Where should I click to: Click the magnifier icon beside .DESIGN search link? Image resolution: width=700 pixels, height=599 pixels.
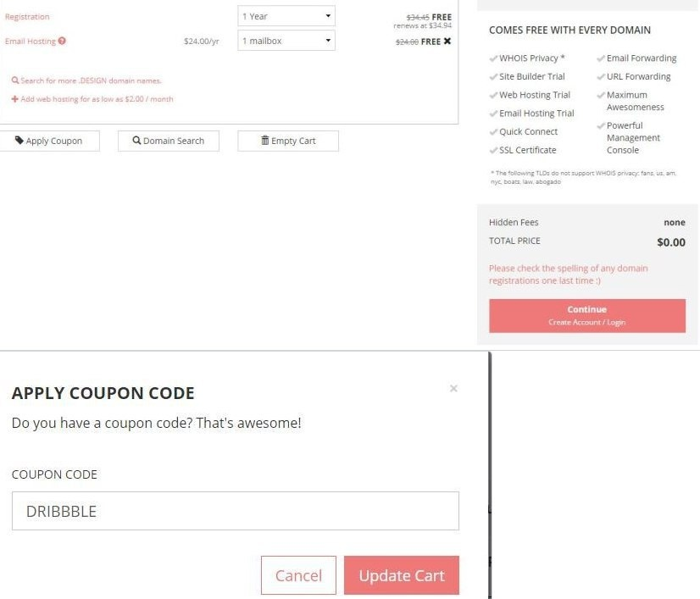click(x=15, y=81)
